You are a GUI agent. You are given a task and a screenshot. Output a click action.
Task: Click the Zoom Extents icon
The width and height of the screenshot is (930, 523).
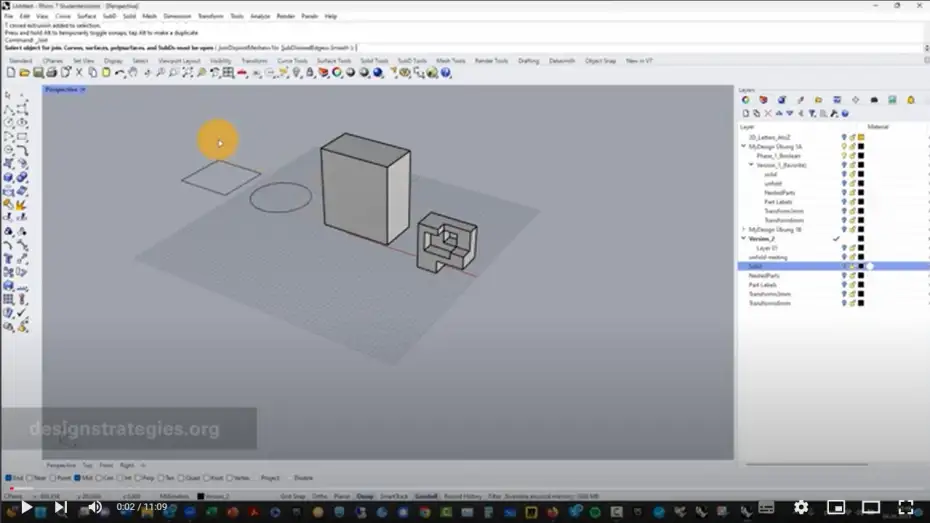point(187,72)
